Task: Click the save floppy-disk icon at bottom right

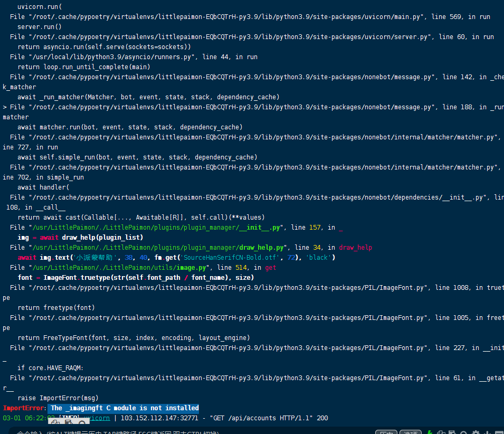Action: coord(452,431)
